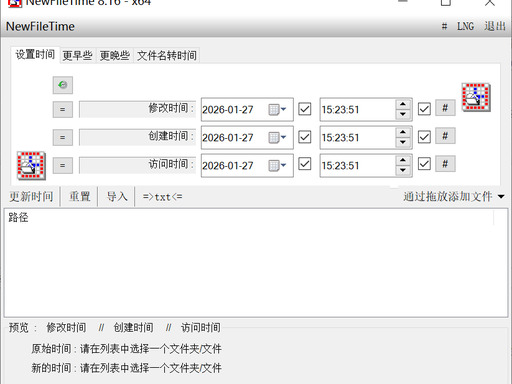Click the 原始时间 preview line
The image size is (512, 384).
click(127, 349)
